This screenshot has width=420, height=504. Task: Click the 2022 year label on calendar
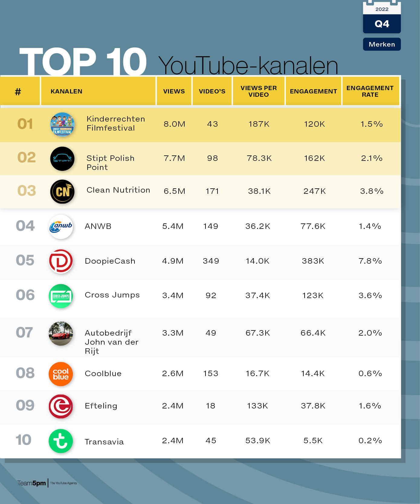[382, 9]
